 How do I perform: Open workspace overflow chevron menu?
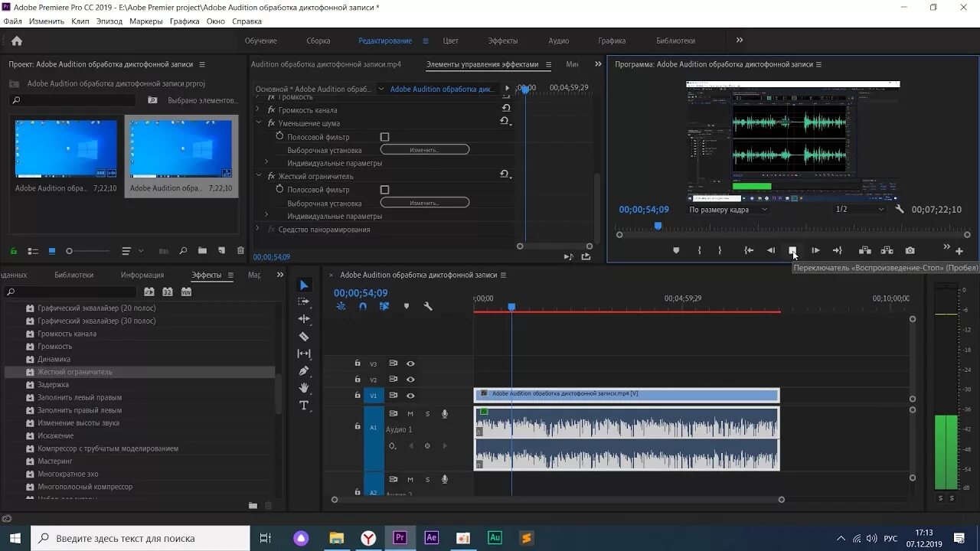739,41
